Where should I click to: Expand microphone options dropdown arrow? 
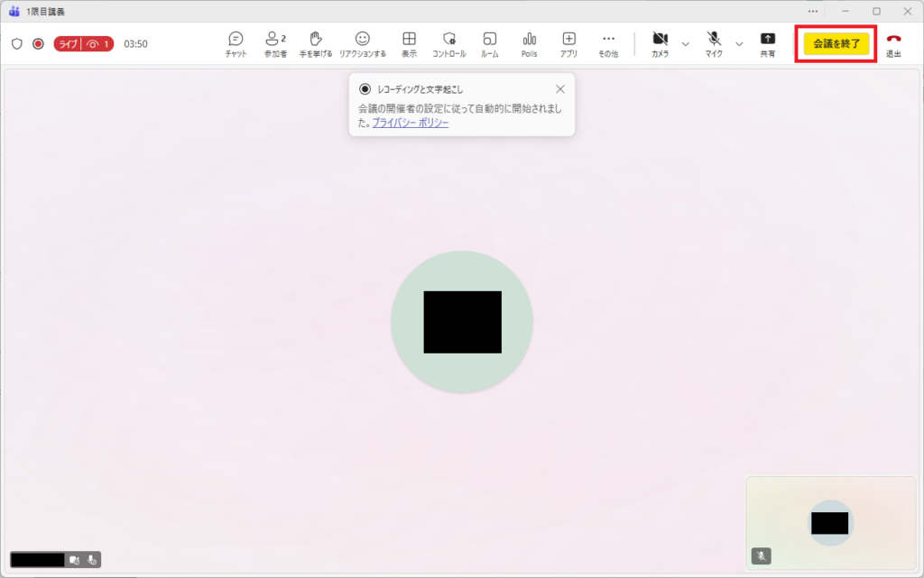pos(740,43)
